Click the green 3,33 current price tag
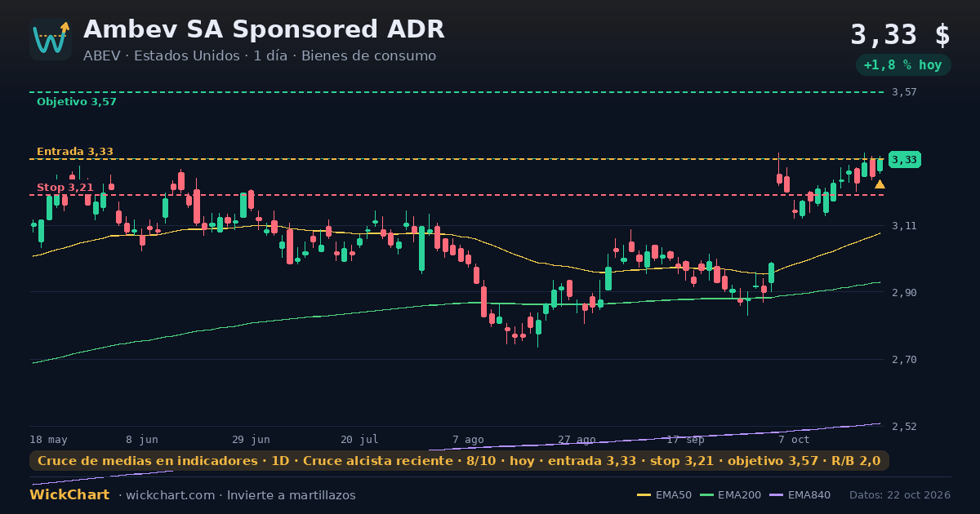The width and height of the screenshot is (980, 514). click(x=904, y=160)
